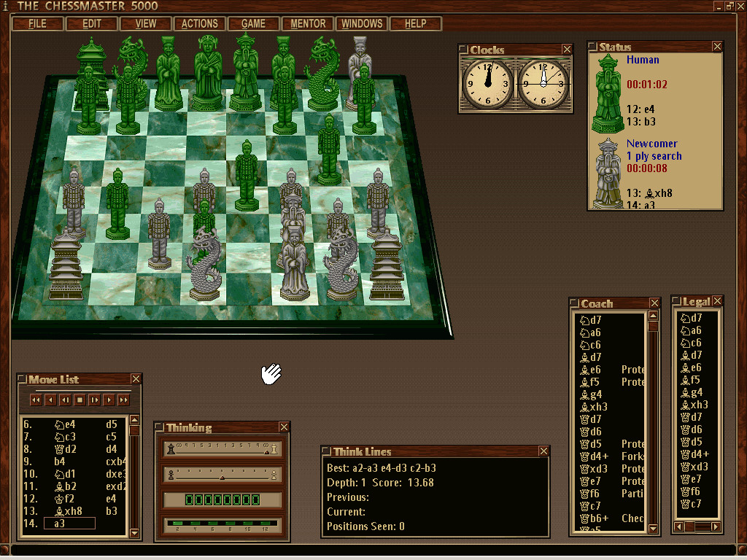
Task: Open the ACTIONS menu
Action: (200, 24)
